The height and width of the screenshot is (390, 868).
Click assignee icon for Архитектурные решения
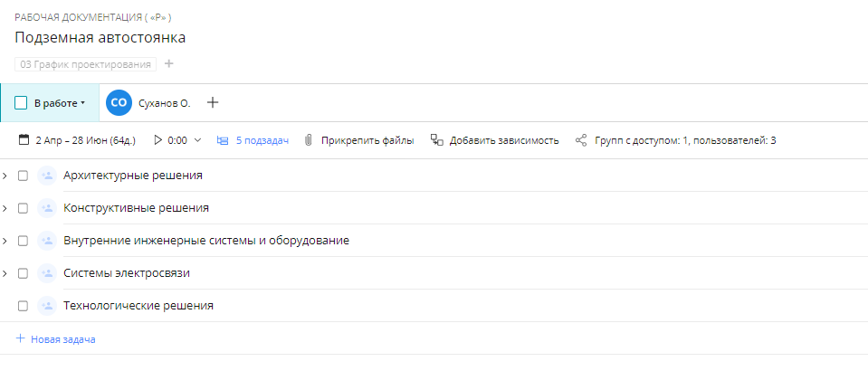[47, 176]
